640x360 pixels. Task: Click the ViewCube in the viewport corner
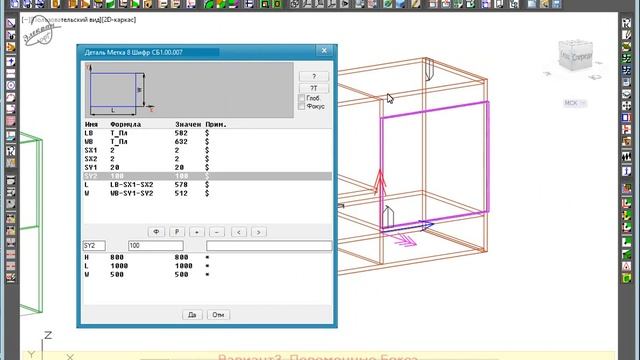pos(576,55)
